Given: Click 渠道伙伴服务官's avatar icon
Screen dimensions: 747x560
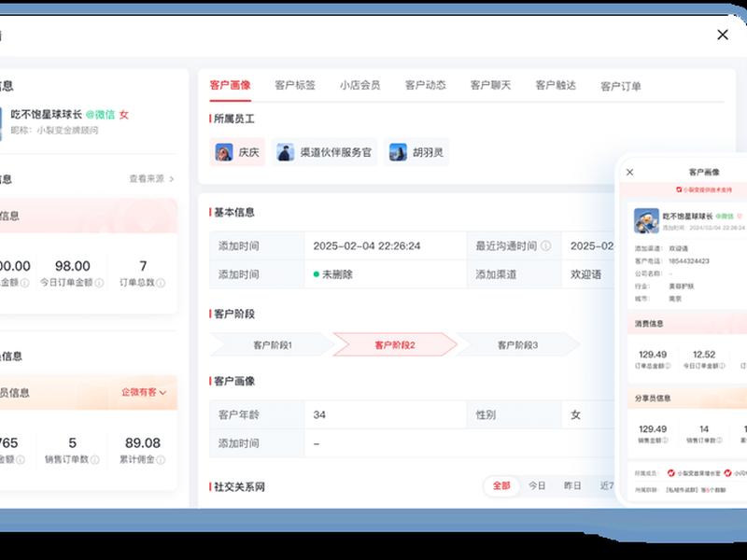Looking at the screenshot, I should pyautogui.click(x=286, y=152).
